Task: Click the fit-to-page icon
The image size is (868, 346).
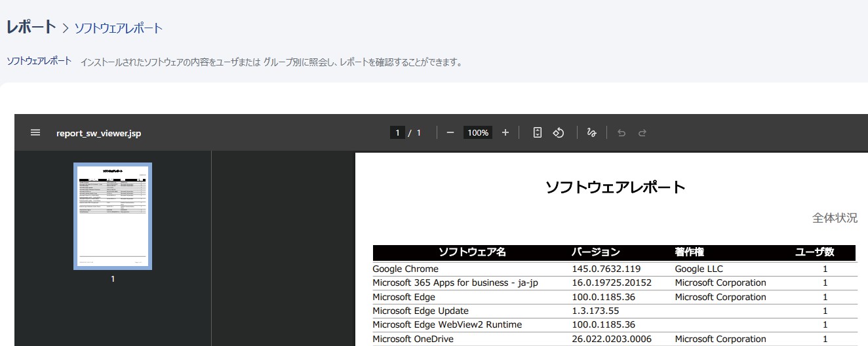Action: [538, 132]
